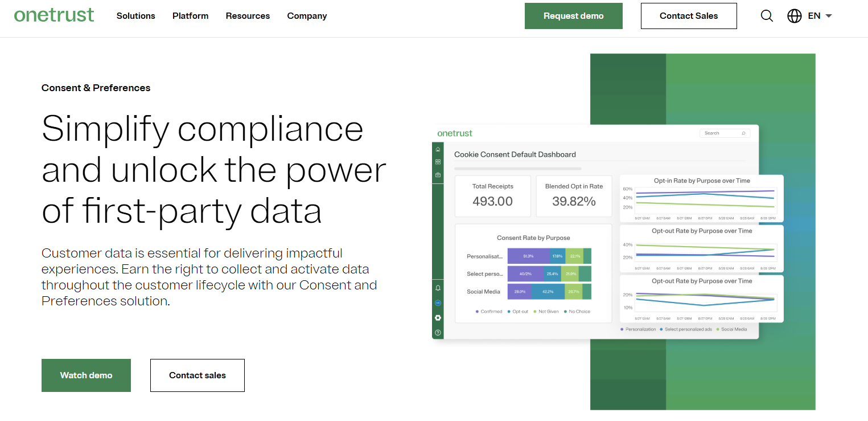This screenshot has width=868, height=421.
Task: Click the notification bell in the dashboard sidebar
Action: pos(438,288)
